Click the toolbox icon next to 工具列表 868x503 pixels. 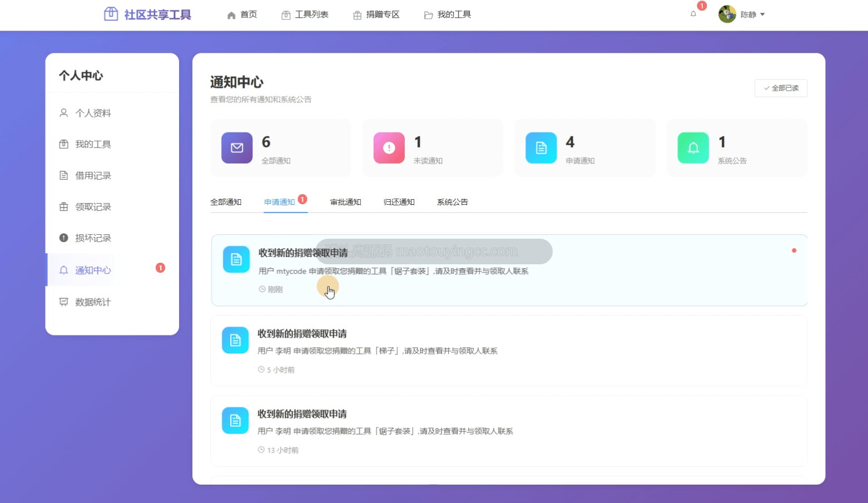[x=286, y=15]
